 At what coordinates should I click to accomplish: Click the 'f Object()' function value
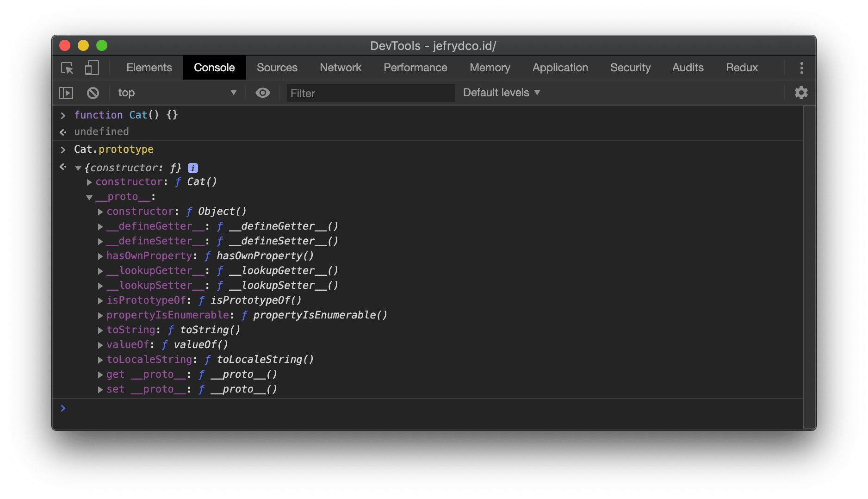(217, 212)
